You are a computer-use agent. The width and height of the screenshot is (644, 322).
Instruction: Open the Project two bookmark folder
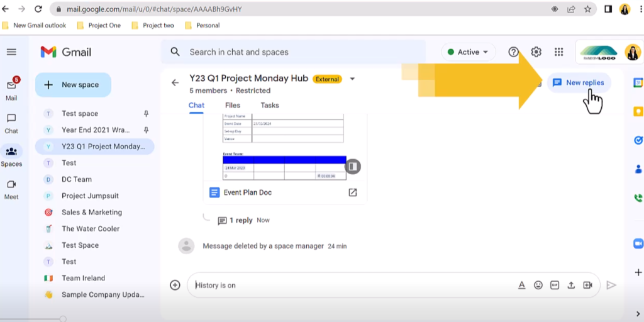[x=153, y=25]
